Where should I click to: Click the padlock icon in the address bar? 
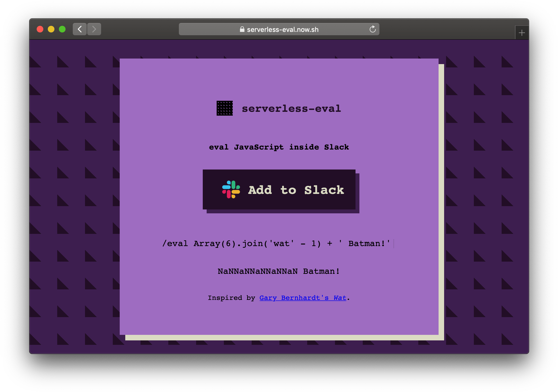[x=242, y=29]
